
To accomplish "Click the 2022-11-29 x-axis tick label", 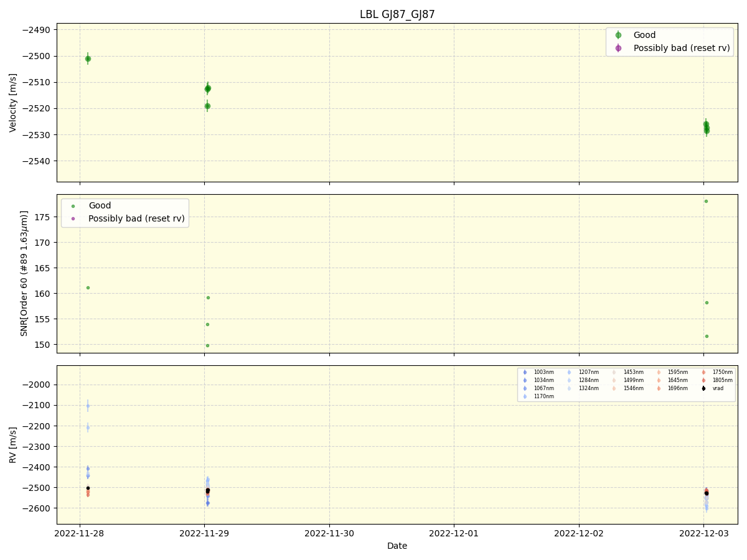I will (x=204, y=533).
